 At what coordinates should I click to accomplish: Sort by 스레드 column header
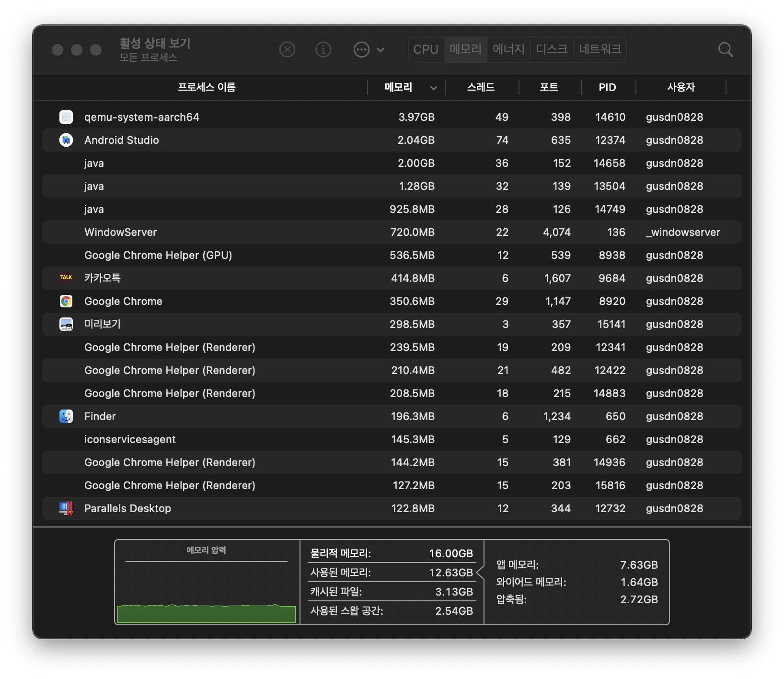pos(481,87)
